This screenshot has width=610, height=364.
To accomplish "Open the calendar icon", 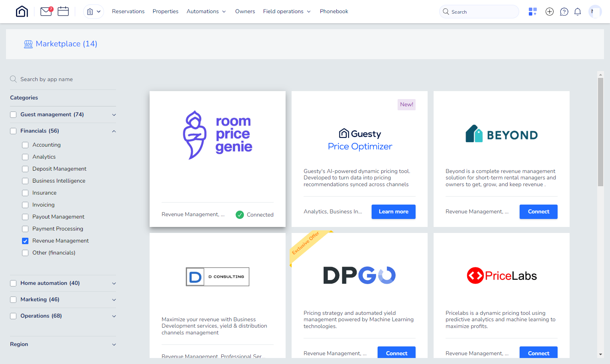I will (x=63, y=11).
